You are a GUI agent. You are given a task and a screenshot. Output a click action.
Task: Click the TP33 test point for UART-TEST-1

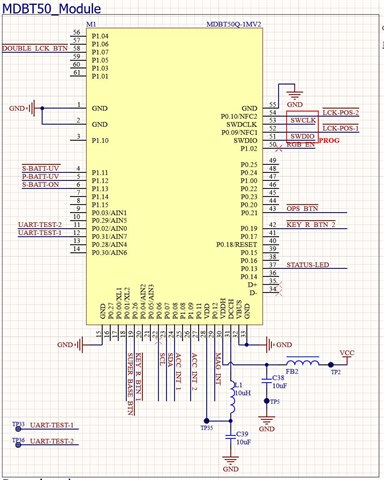tap(18, 428)
